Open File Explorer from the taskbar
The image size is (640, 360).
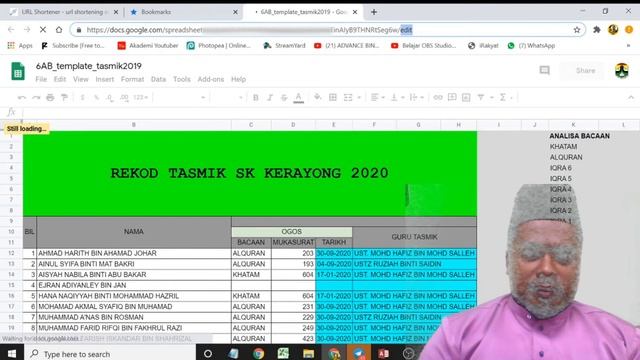click(308, 353)
